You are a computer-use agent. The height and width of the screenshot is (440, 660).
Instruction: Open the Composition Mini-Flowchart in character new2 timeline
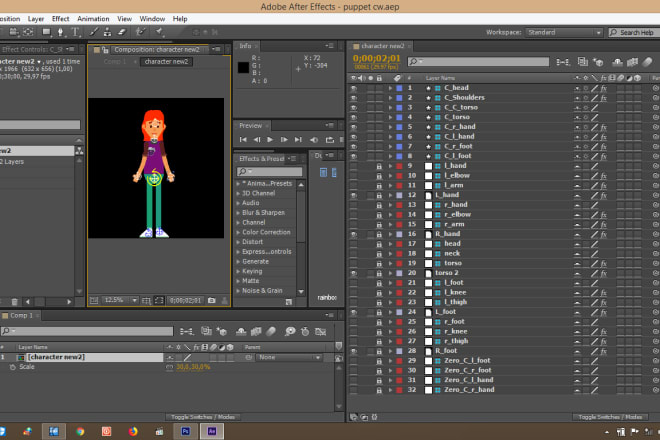[x=562, y=62]
